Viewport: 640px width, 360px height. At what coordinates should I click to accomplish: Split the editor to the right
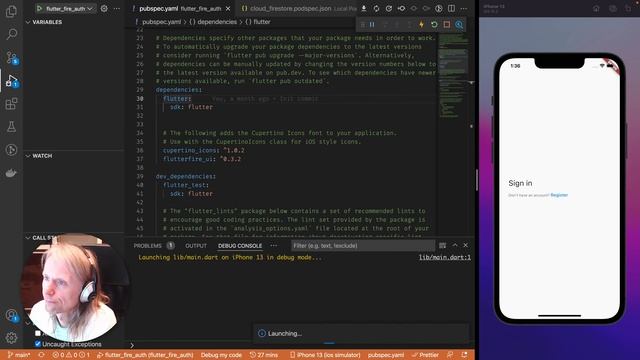tap(451, 8)
